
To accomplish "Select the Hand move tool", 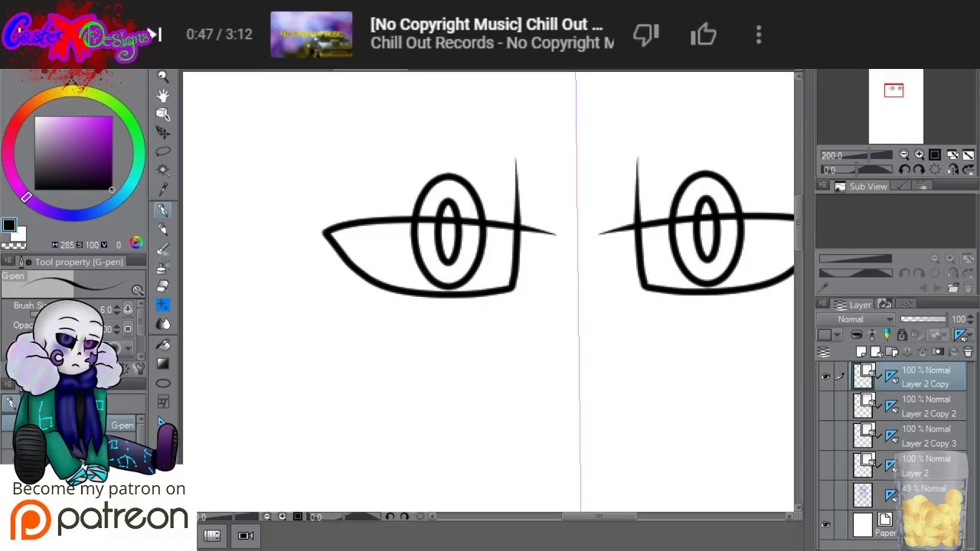I will [x=163, y=96].
